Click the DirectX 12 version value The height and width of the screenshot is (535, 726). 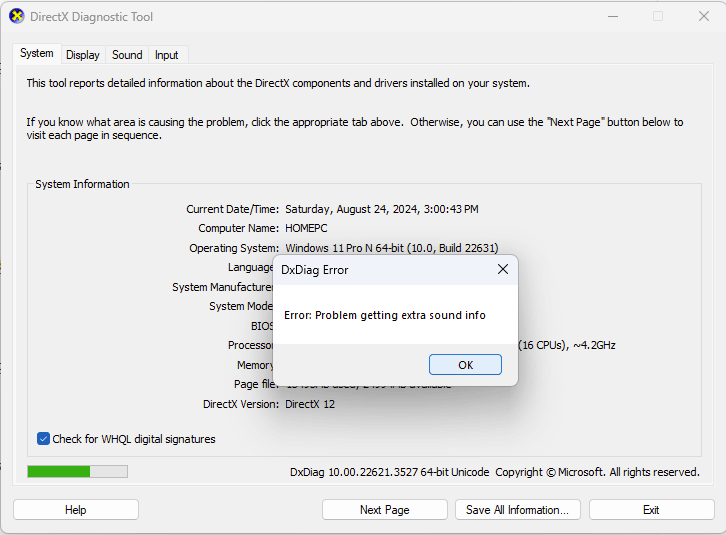click(310, 404)
